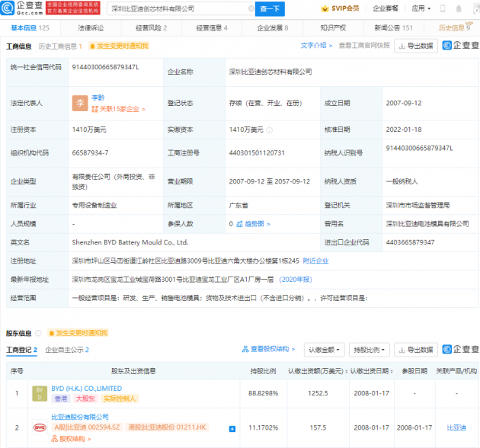Open the 文字介绍 link
The image size is (480, 448).
[316, 46]
